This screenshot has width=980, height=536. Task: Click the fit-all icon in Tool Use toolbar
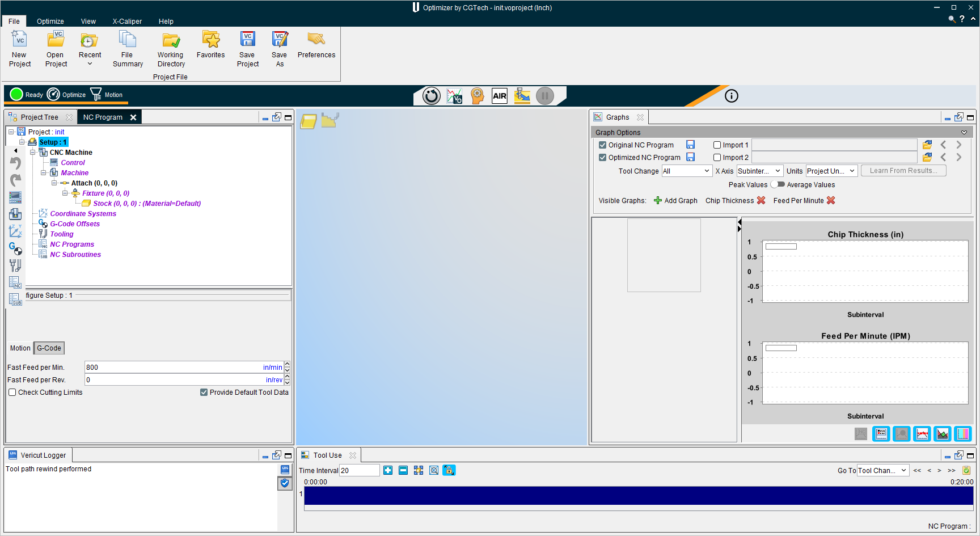[419, 470]
